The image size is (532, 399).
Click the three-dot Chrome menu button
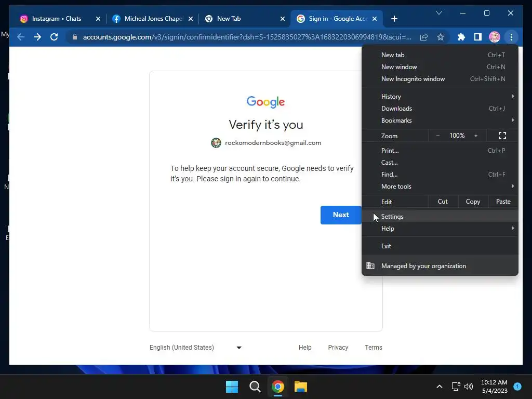point(511,37)
